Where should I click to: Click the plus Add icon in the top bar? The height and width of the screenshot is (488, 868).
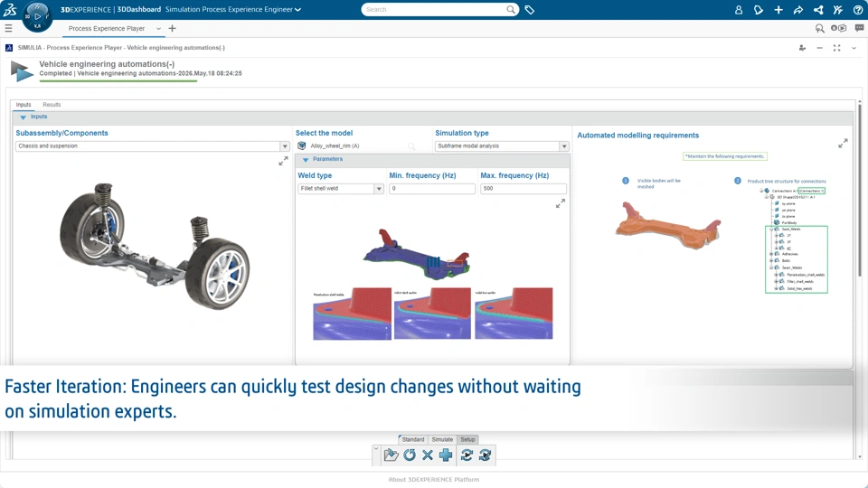coord(778,9)
